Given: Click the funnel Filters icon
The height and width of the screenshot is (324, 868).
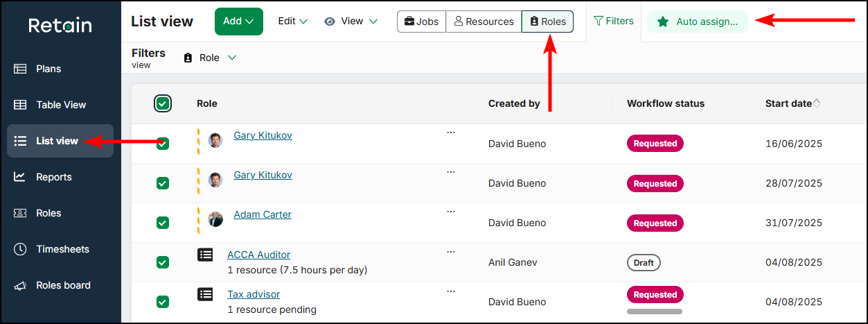Looking at the screenshot, I should tap(599, 22).
